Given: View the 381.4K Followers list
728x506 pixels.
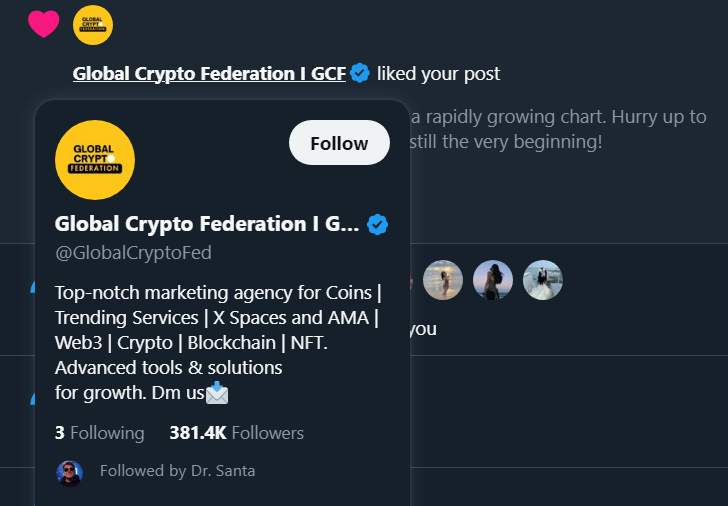Looking at the screenshot, I should point(236,433).
